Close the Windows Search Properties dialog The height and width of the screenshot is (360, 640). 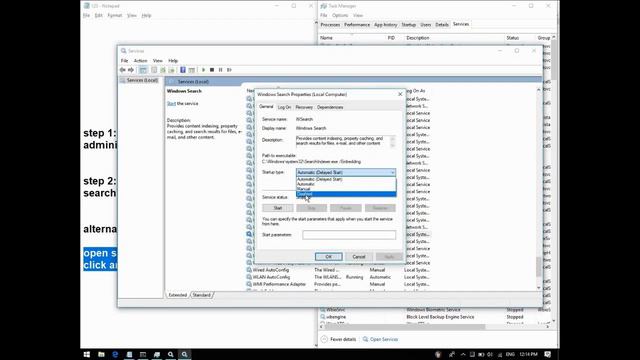400,94
